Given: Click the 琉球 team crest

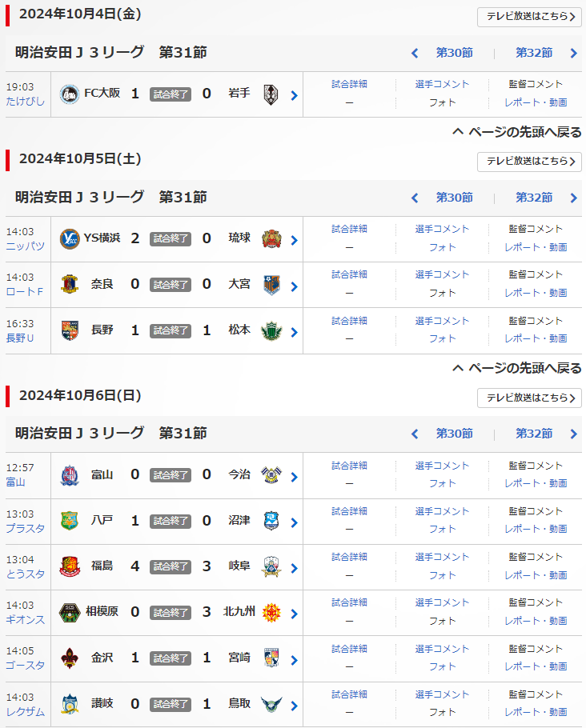Looking at the screenshot, I should pos(271,238).
